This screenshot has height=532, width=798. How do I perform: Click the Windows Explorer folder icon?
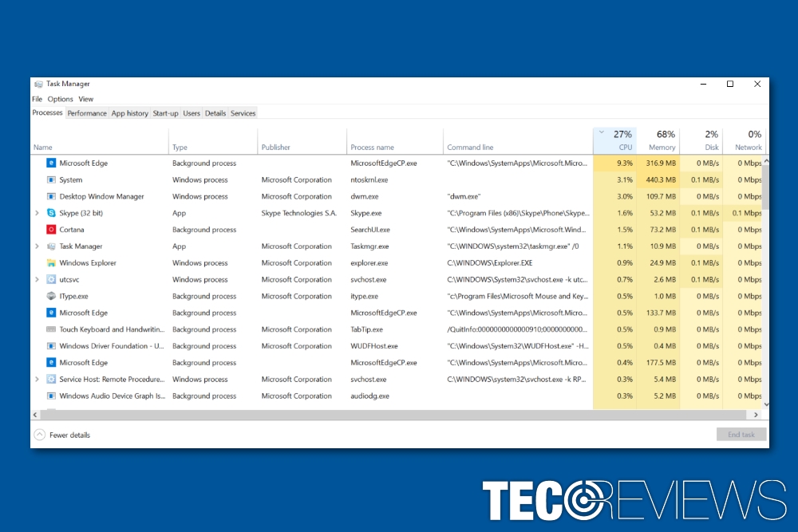pyautogui.click(x=51, y=263)
